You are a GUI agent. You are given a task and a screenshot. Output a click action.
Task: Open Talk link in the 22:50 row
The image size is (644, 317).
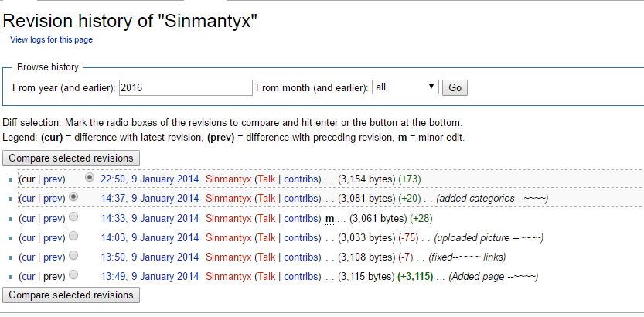tap(267, 179)
